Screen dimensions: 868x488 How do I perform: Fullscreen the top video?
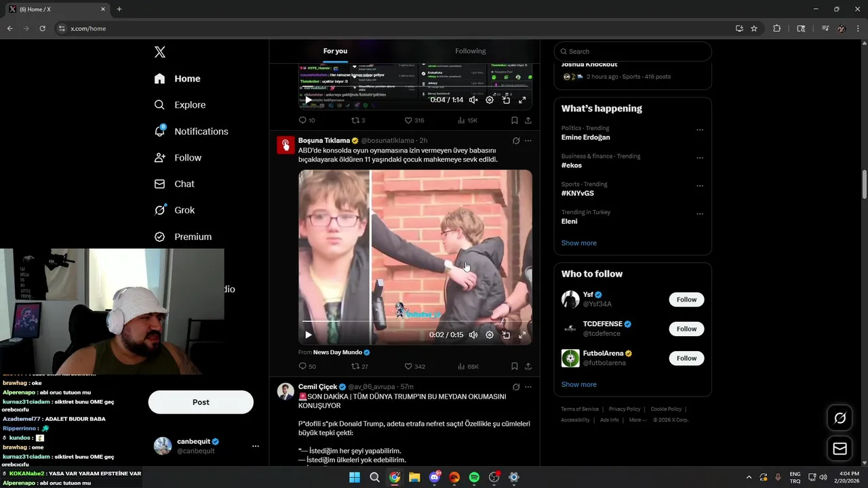[x=522, y=100]
